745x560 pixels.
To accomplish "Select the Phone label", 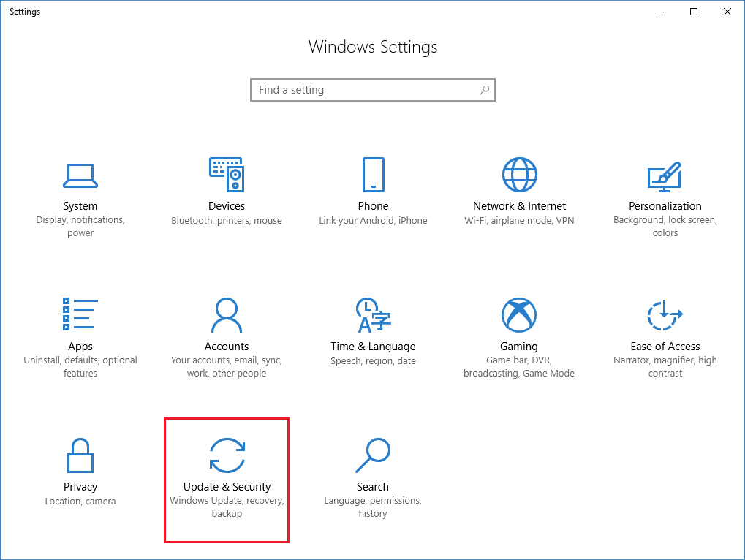I will [x=373, y=206].
